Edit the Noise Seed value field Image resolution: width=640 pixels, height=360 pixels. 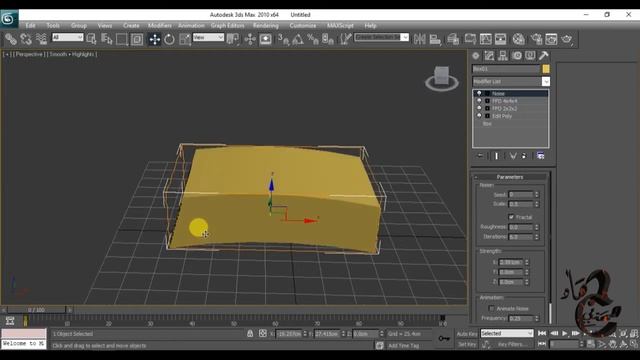pos(521,195)
